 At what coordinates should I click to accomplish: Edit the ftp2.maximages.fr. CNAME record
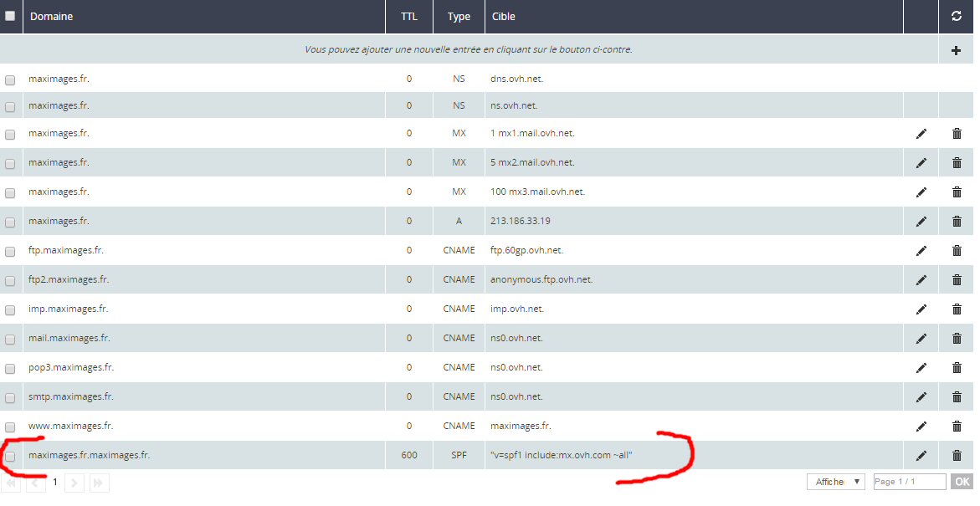(x=921, y=280)
